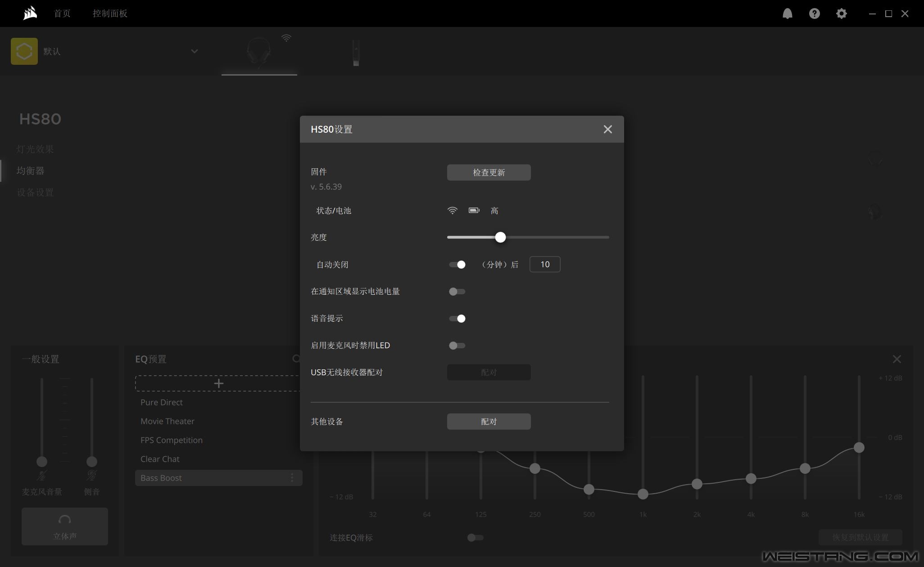The image size is (924, 567).
Task: Toggle the 自动关闭 switch
Action: pos(457,265)
